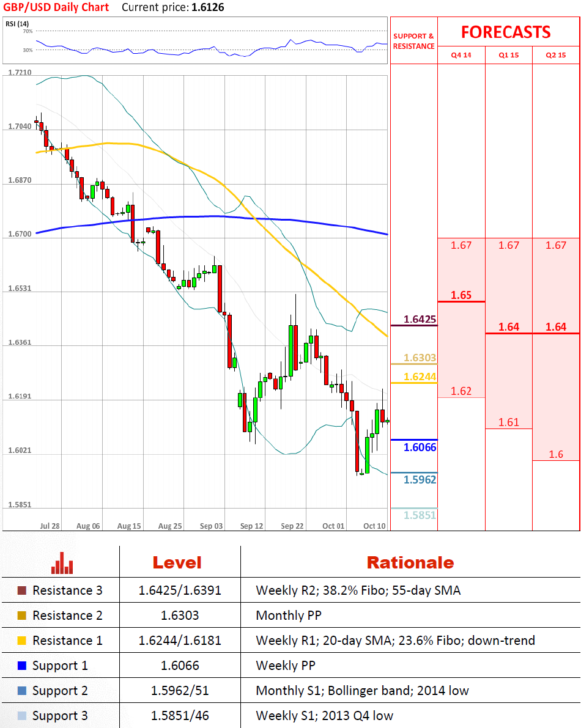Screen dimensions: 581x728
Task: Select the 'Q4 14' forecast column header
Action: pos(461,55)
